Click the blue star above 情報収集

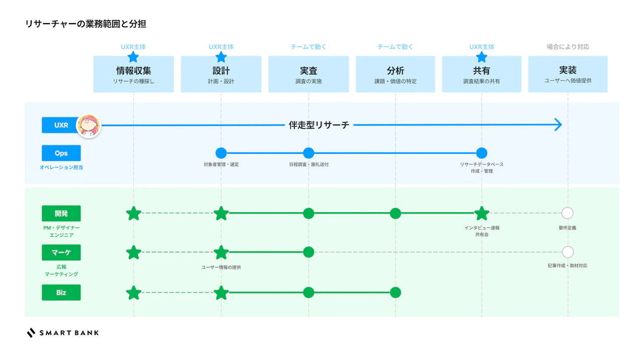pyautogui.click(x=133, y=57)
